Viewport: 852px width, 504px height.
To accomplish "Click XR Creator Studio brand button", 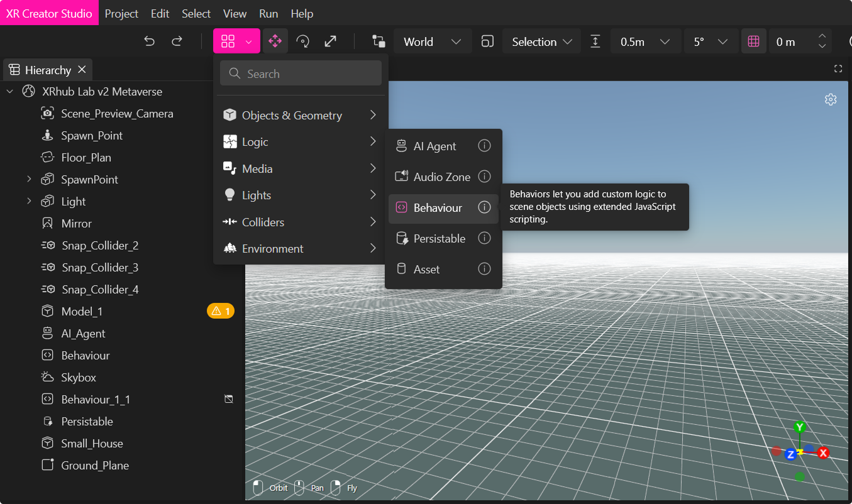I will [49, 13].
